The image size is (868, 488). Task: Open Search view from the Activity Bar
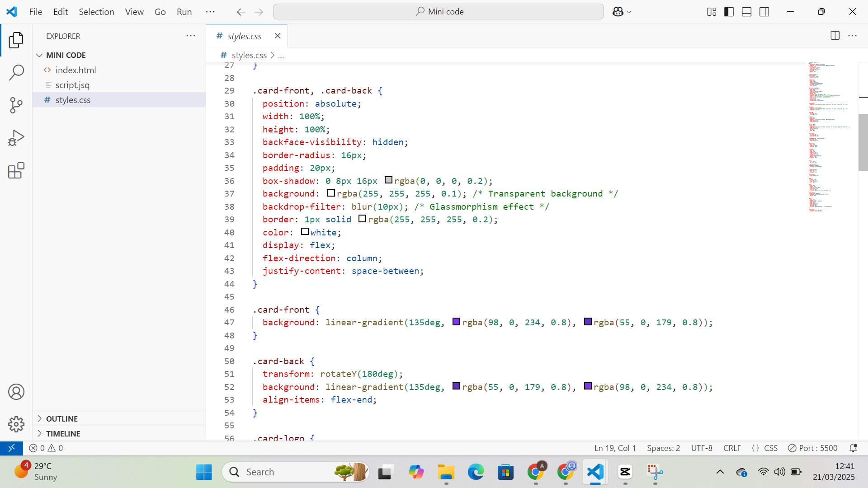[x=16, y=72]
